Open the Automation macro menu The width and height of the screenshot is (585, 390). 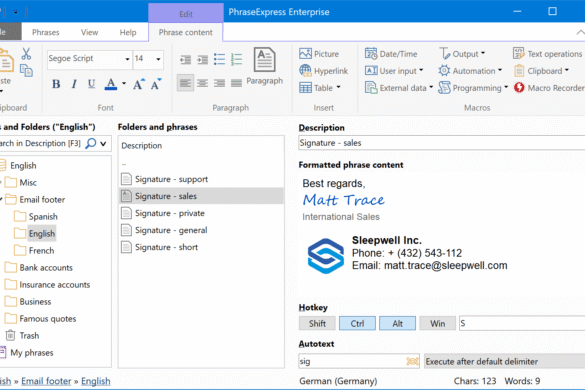tap(470, 71)
